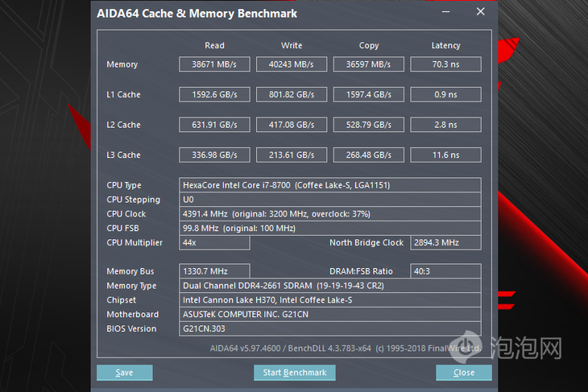Click the Latency column header
Viewport: 588px width, 392px height.
click(446, 46)
